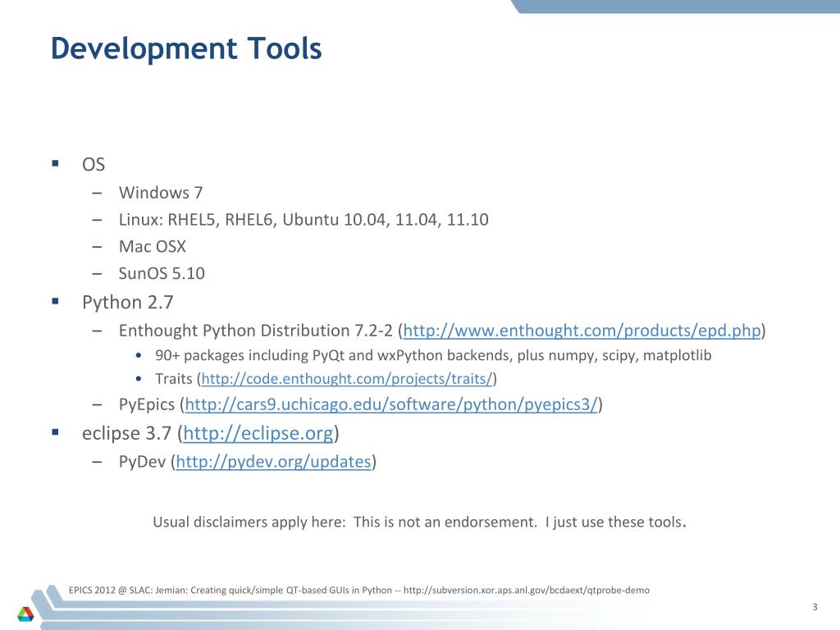Select the 'eclipse 3.7' bullet text
Image resolution: width=840 pixels, height=630 pixels.
tap(126, 433)
